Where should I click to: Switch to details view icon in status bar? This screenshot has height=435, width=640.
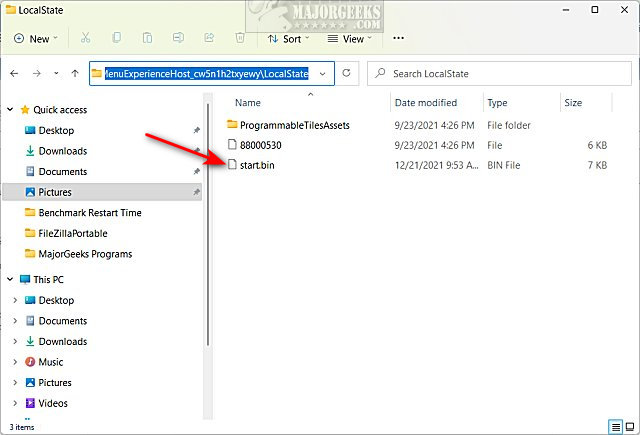[x=616, y=427]
